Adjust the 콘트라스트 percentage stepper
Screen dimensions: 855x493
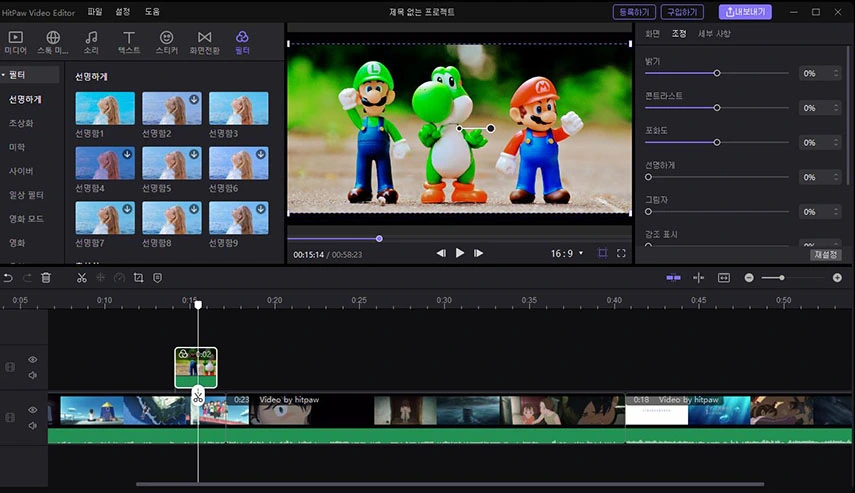pyautogui.click(x=836, y=108)
